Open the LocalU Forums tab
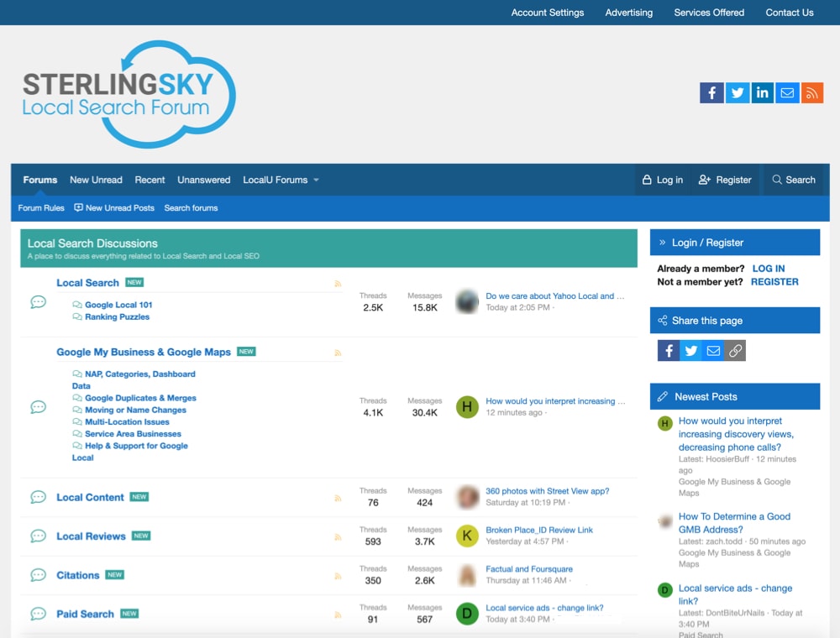 pyautogui.click(x=276, y=180)
